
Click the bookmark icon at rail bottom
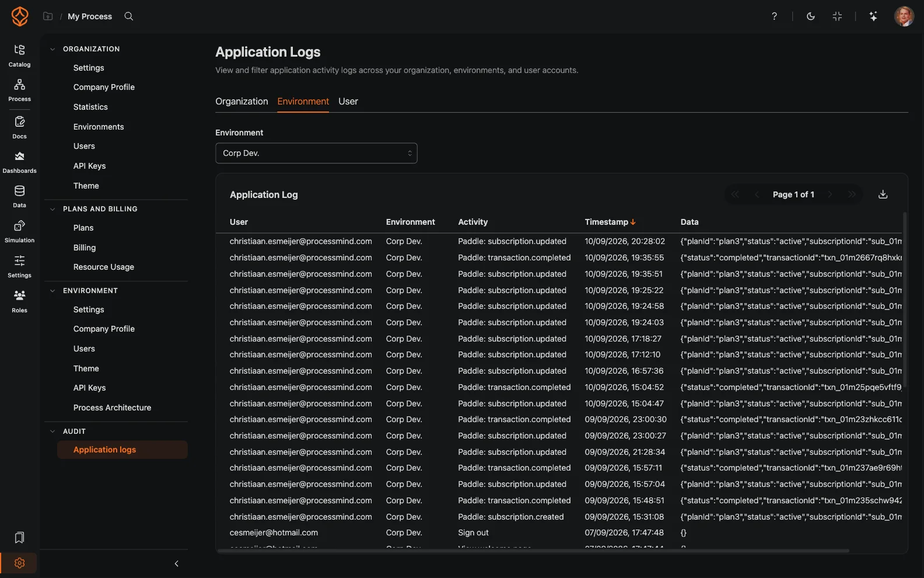click(19, 537)
